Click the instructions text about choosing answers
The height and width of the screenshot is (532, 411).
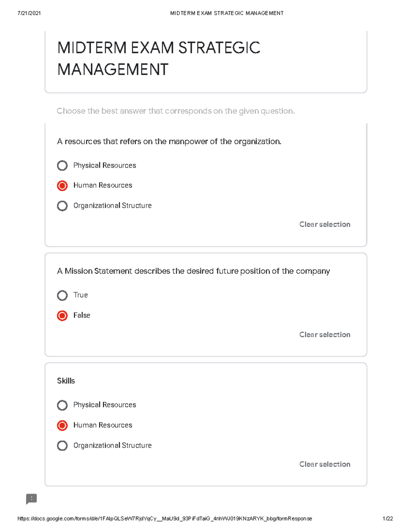[176, 111]
